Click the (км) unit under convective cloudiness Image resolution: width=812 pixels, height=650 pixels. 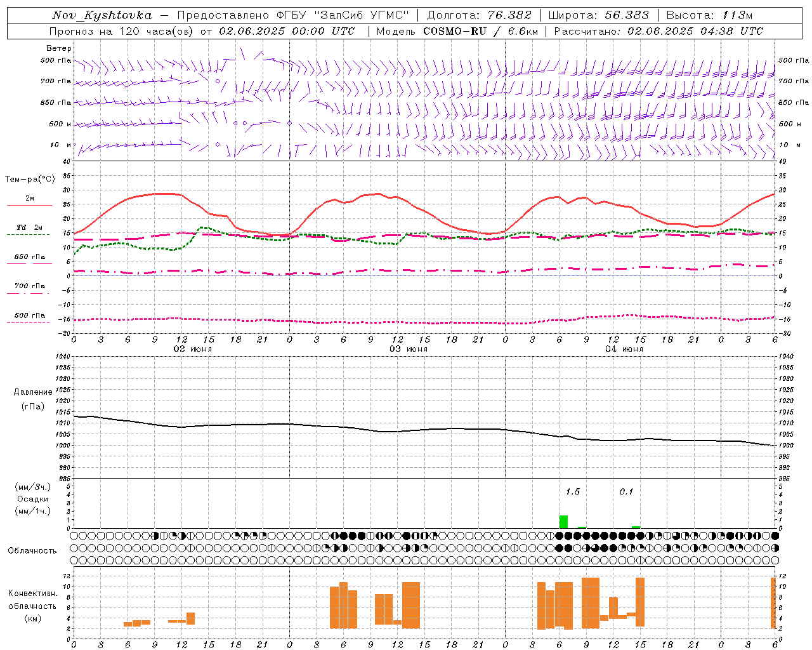coord(33,618)
